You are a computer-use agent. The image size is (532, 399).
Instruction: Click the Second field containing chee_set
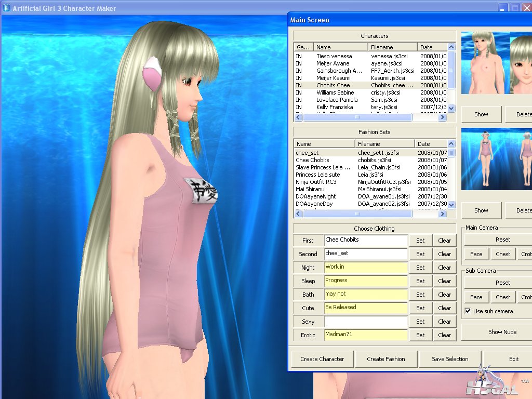point(366,254)
